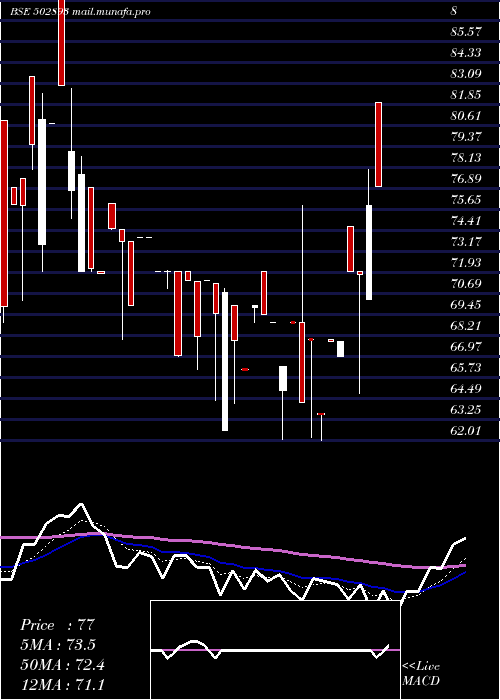Screen dimensions: 500x700
Task: Click the 66.97 price value
Action: [466, 346]
